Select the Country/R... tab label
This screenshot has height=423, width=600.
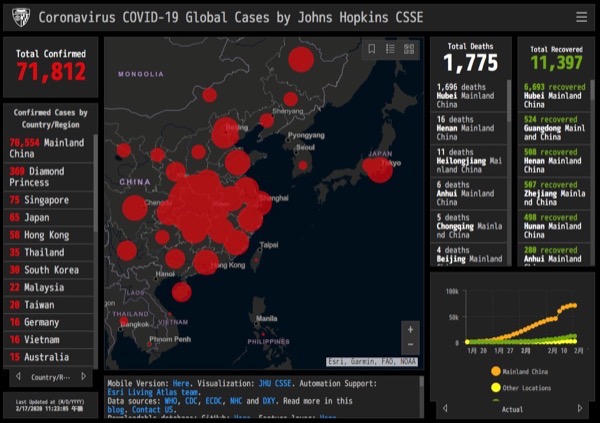51,377
